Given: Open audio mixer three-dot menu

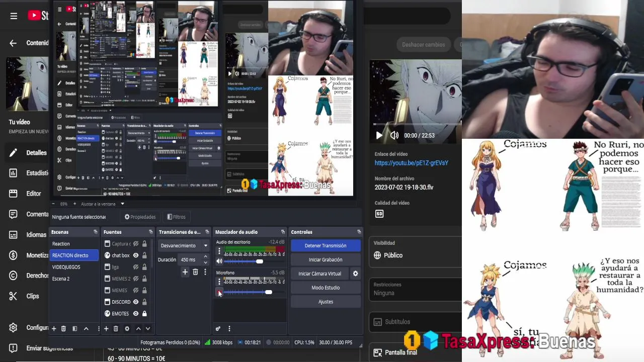Looking at the screenshot, I should coord(229,329).
